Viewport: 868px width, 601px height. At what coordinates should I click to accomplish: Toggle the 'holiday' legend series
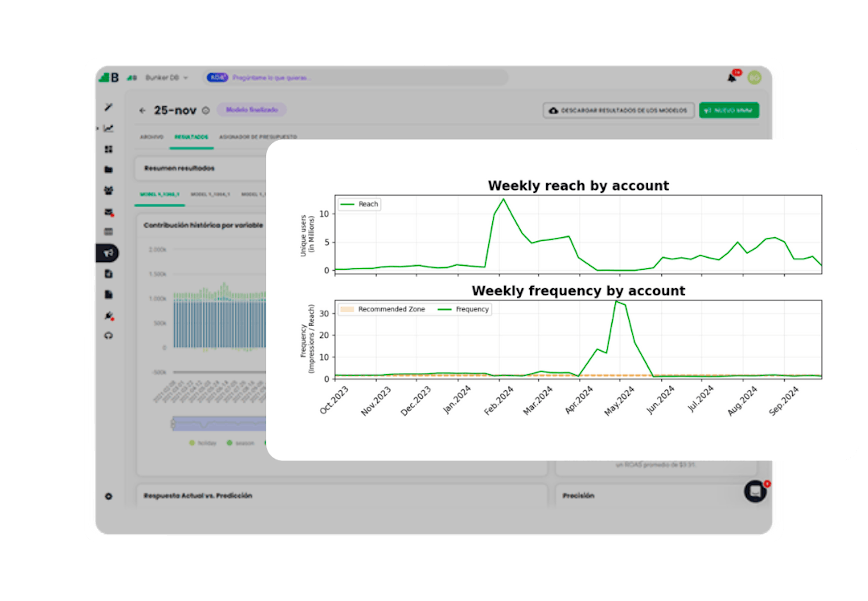click(x=203, y=443)
